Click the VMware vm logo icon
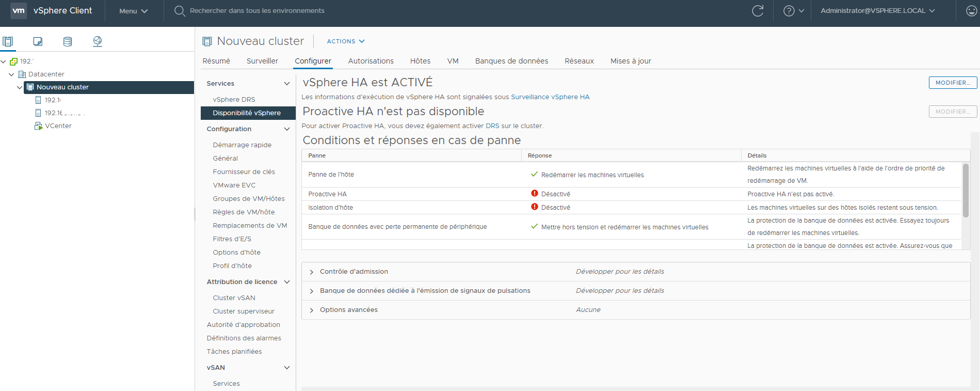The image size is (980, 391). 19,10
